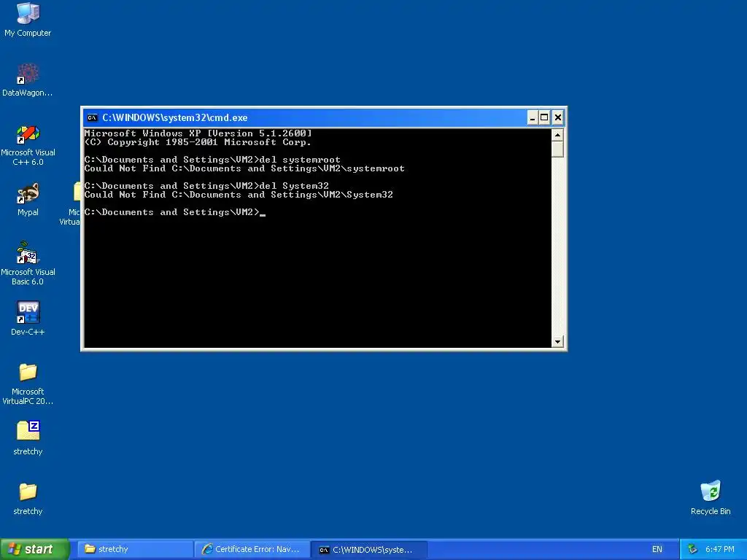
Task: Click the C:\WINDOWS\syste... taskbar button
Action: point(369,550)
